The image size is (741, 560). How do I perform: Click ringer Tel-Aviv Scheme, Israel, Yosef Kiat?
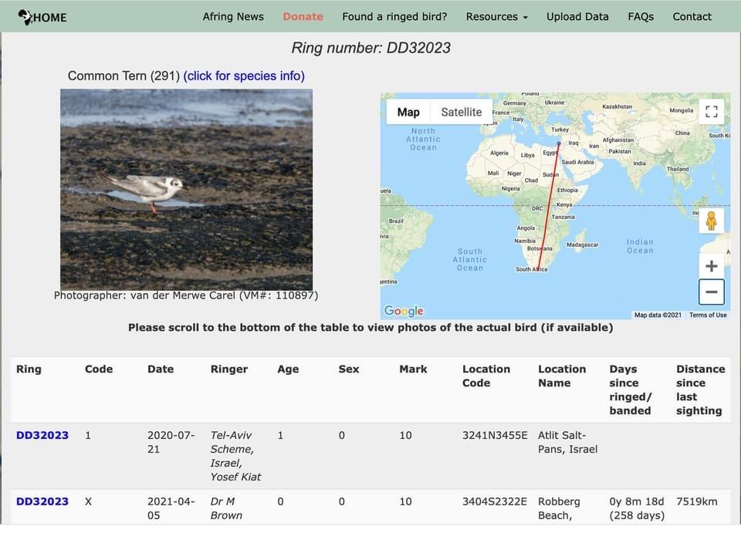pos(235,456)
